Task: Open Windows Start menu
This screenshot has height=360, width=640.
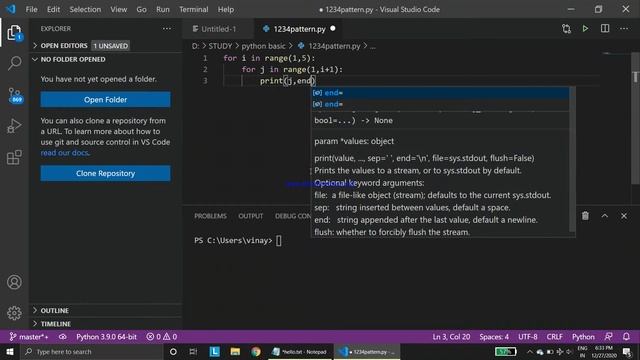Action: 9,352
